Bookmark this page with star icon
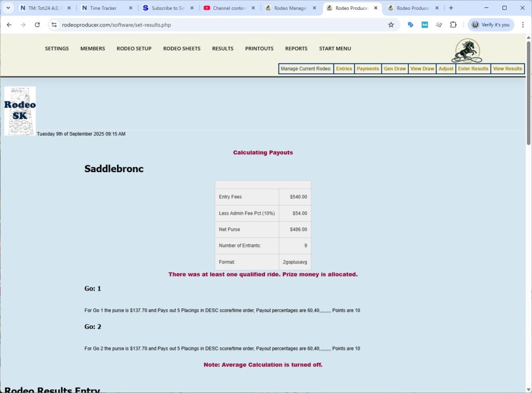 pyautogui.click(x=391, y=24)
